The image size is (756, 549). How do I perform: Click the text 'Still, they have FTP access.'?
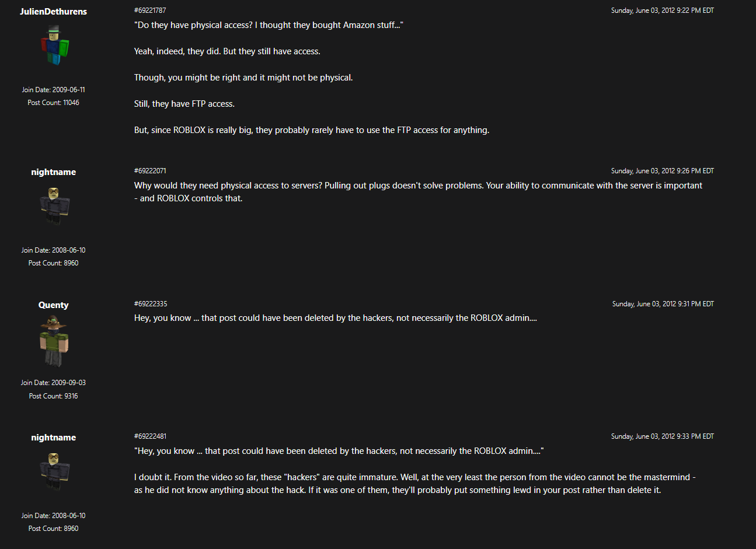(x=184, y=104)
